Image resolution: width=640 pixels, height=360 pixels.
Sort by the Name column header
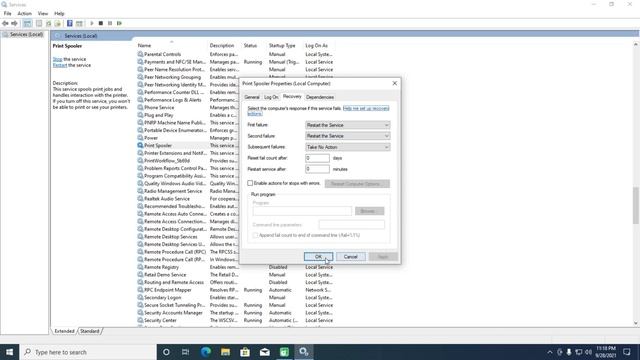pyautogui.click(x=172, y=46)
